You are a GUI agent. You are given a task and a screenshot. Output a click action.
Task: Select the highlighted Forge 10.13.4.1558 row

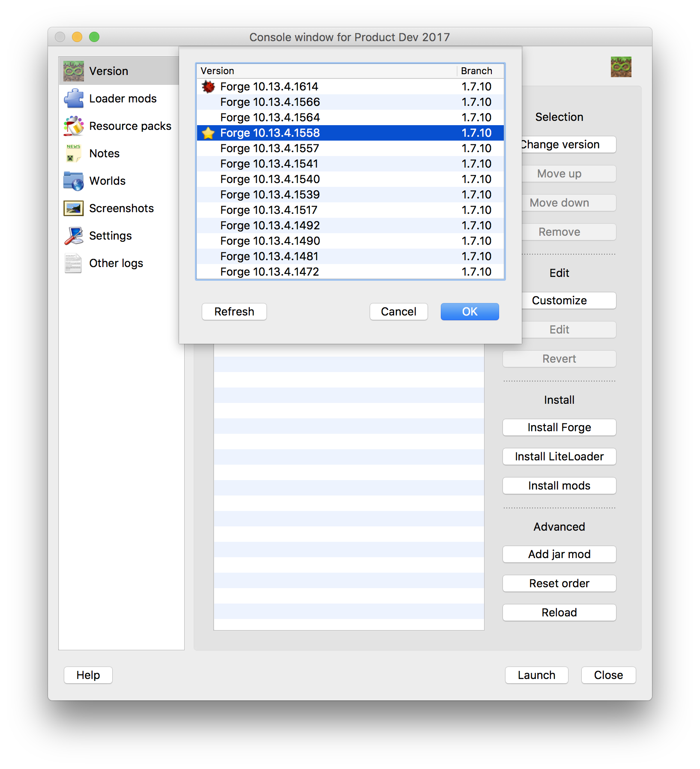(350, 133)
